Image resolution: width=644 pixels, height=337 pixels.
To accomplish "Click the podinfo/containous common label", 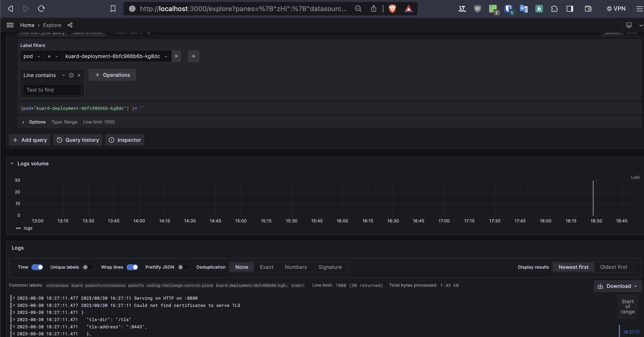I will tap(105, 285).
